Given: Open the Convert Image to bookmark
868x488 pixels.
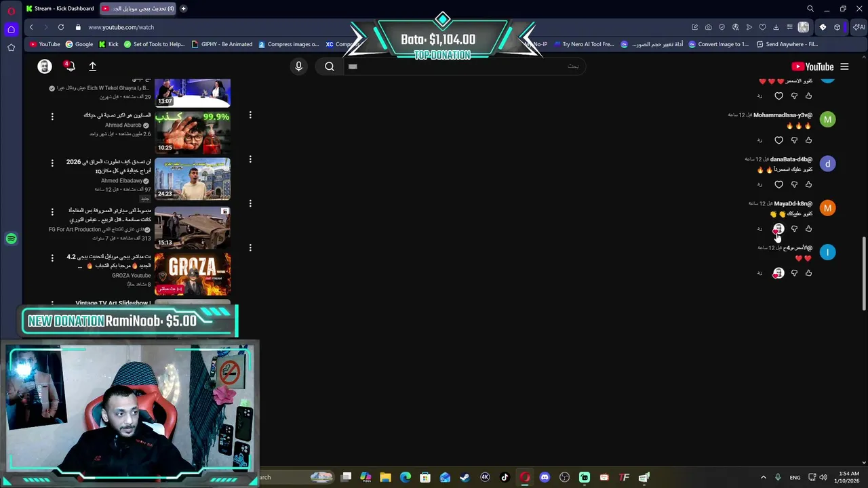Looking at the screenshot, I should [719, 44].
